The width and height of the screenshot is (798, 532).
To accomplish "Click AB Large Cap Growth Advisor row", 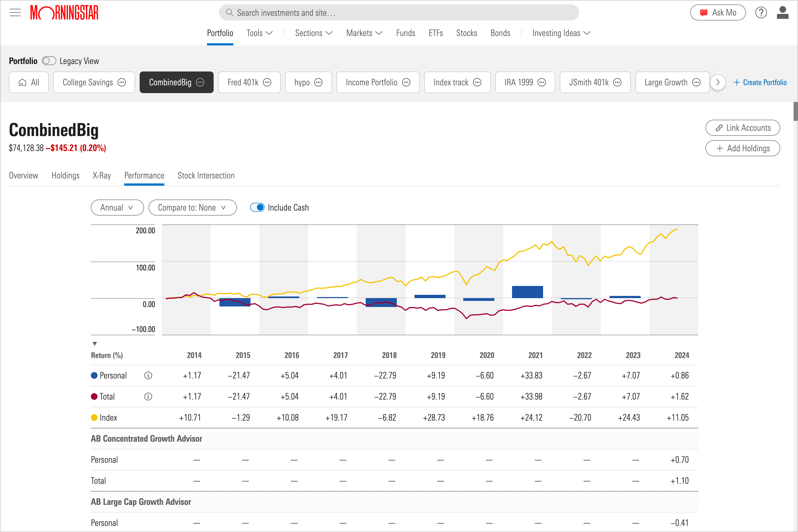I will [x=394, y=502].
